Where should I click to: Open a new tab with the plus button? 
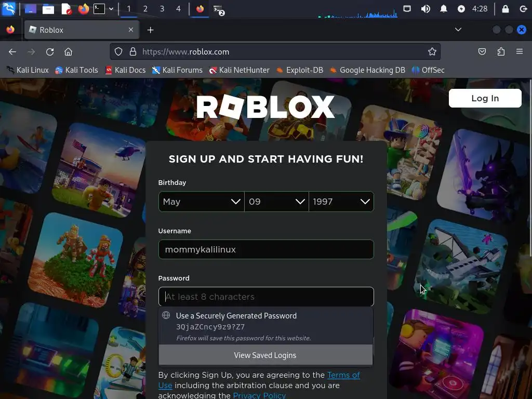click(x=150, y=30)
